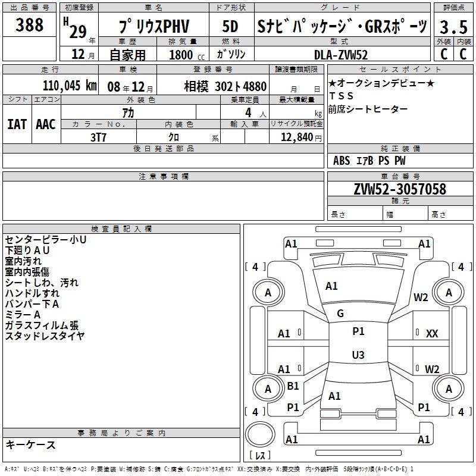
Task: Select the registration plate 相模 302ト4880
Action: click(226, 86)
